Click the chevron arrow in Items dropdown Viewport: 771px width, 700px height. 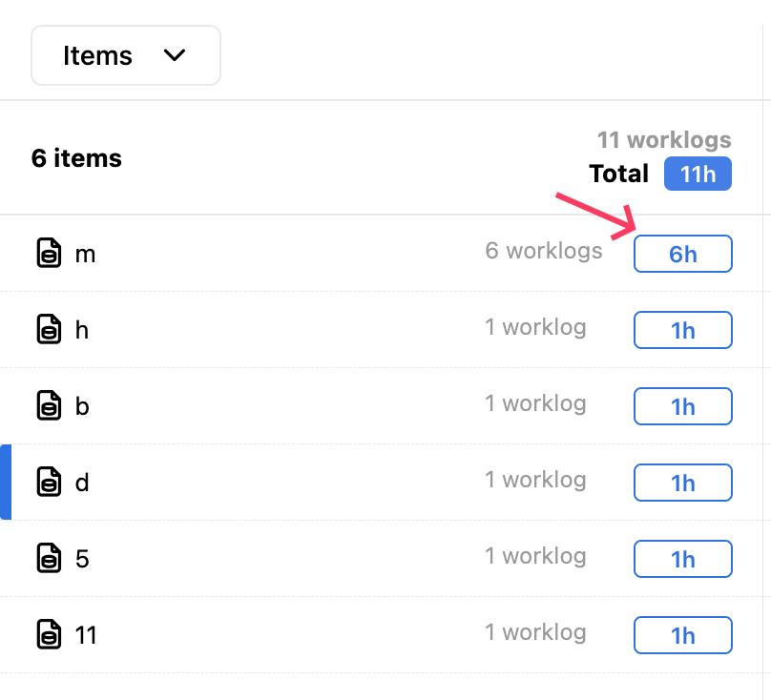coord(175,55)
